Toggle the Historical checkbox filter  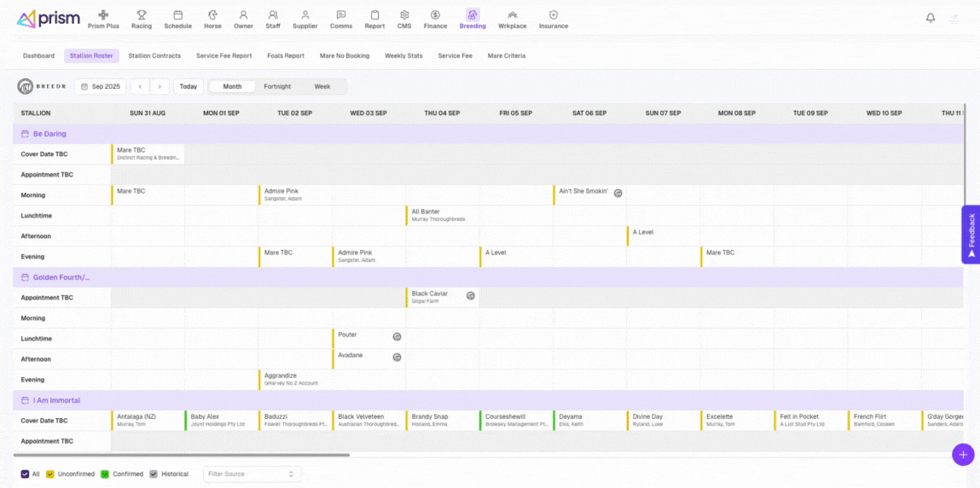[154, 473]
